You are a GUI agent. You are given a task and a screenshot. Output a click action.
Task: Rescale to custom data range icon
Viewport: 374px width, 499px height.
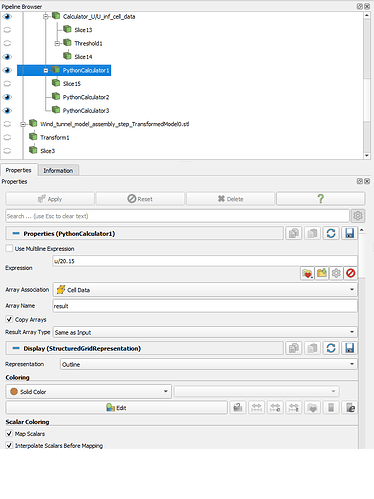[275, 408]
